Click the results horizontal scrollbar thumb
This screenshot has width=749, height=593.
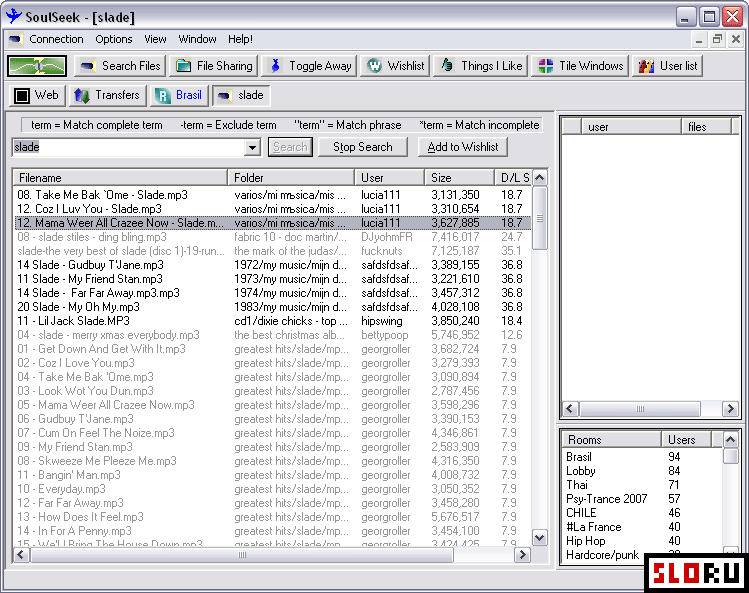[242, 555]
